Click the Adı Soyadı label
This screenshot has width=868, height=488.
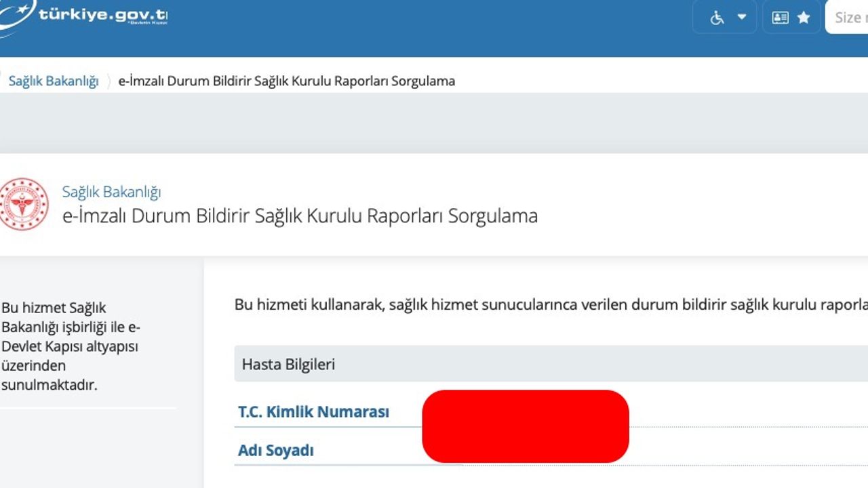[275, 451]
